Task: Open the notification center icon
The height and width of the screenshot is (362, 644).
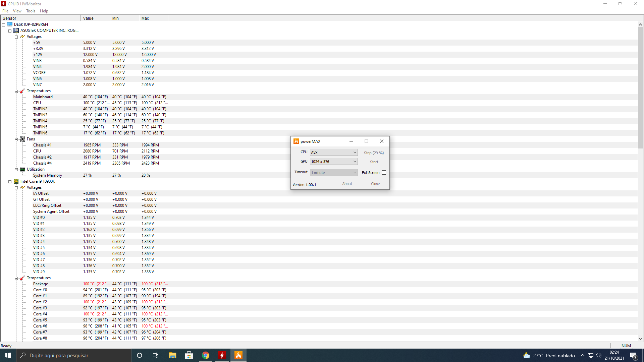Action: coord(633,355)
